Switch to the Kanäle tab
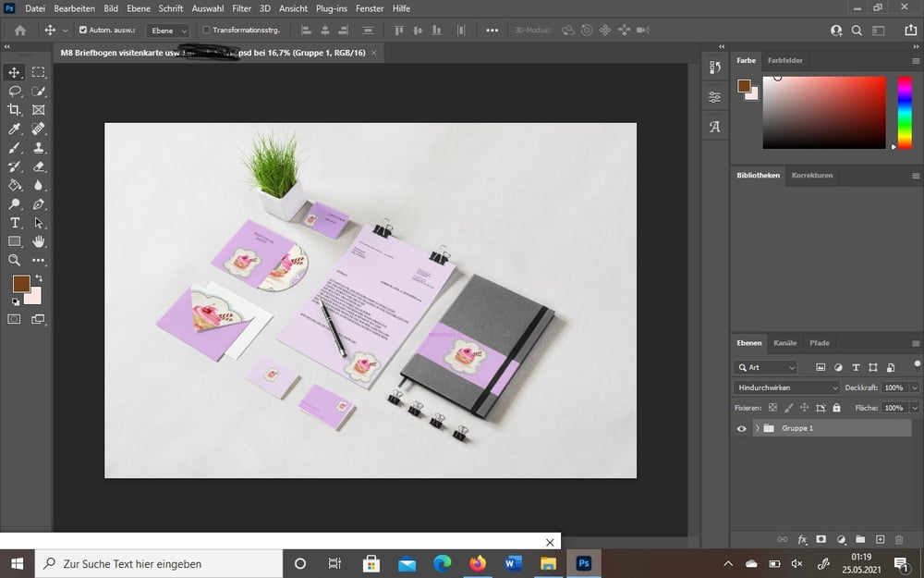 [784, 343]
